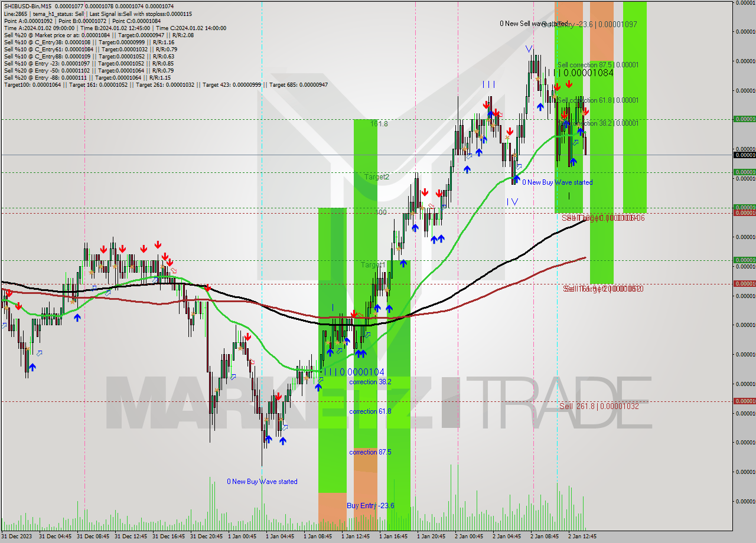Select the 'correction 61.8' buy label
This screenshot has height=543, width=756.
370,411
